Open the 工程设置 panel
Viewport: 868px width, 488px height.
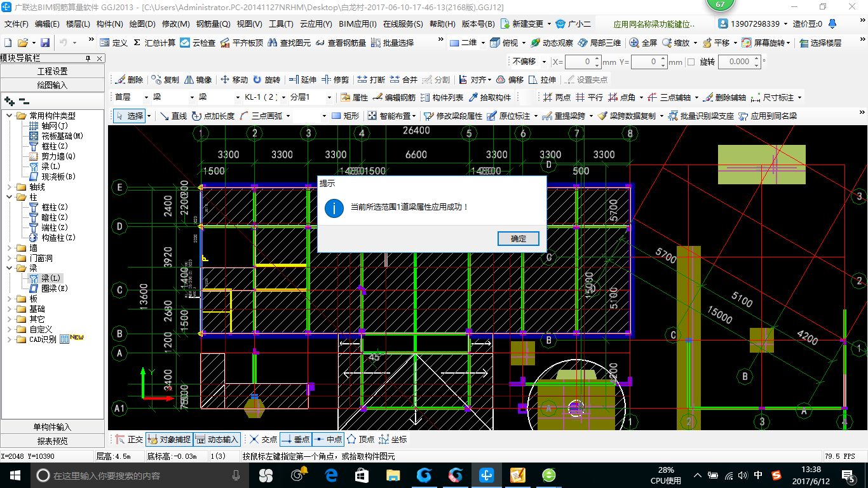point(53,71)
